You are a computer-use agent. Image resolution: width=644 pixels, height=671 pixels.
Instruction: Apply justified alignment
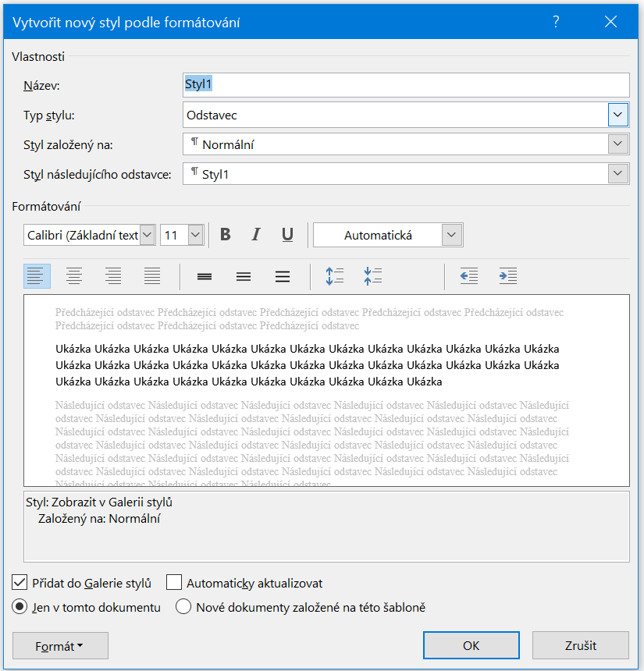152,276
